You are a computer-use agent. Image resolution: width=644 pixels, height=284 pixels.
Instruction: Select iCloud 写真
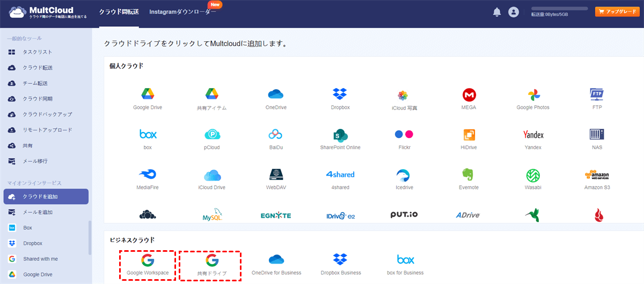pyautogui.click(x=404, y=100)
